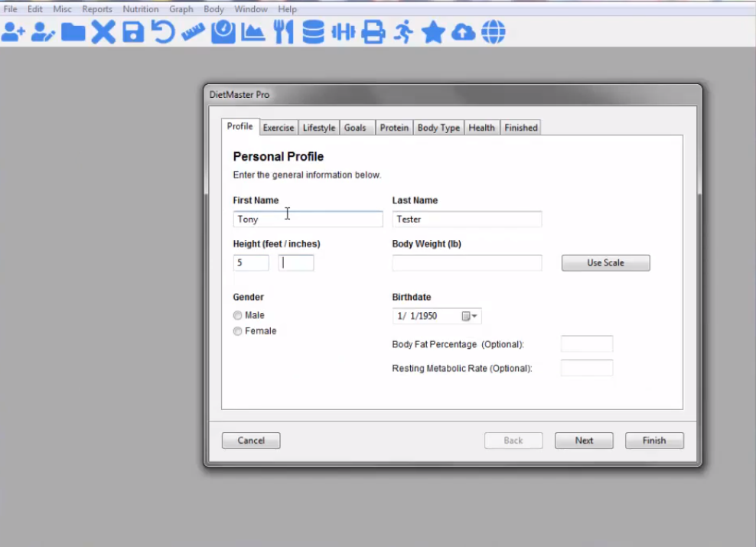Select the Female gender radio button
Viewport: 756px width, 547px height.
[x=238, y=330]
